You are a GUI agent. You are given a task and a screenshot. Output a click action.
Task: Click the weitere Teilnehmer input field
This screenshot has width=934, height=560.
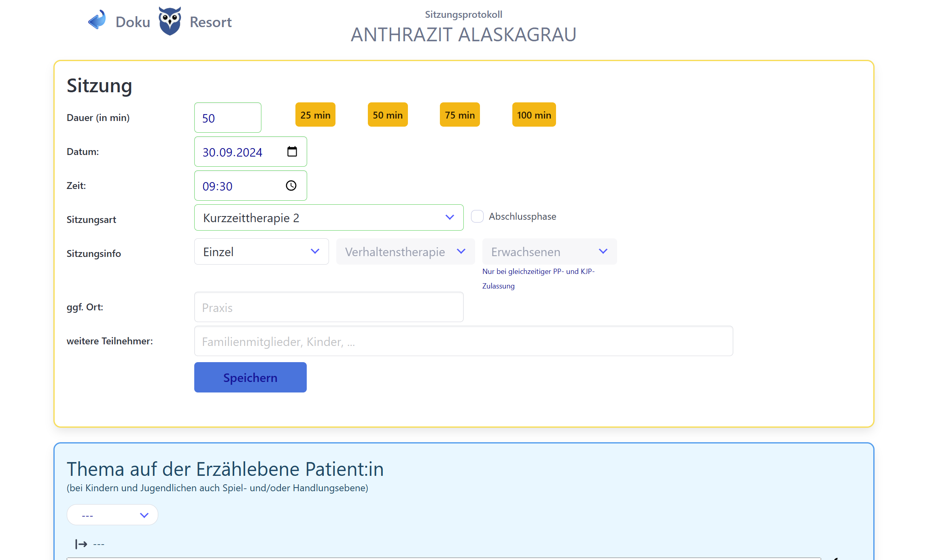[x=463, y=342]
